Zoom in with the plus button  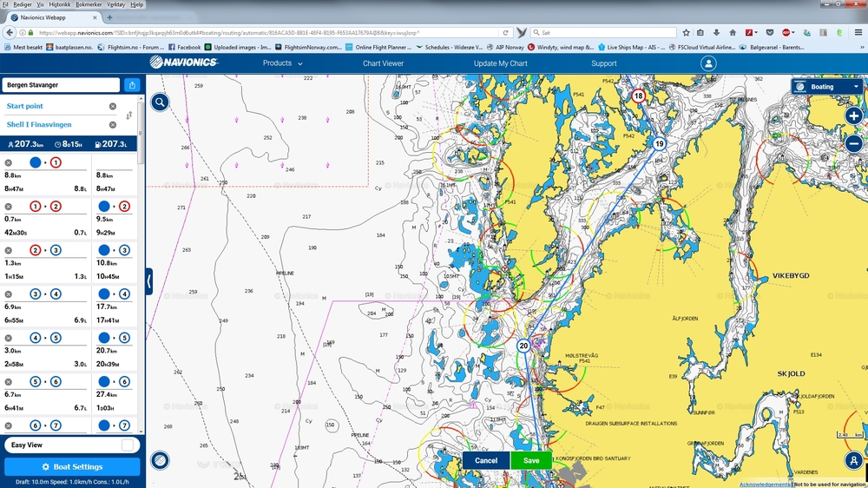[x=853, y=115]
